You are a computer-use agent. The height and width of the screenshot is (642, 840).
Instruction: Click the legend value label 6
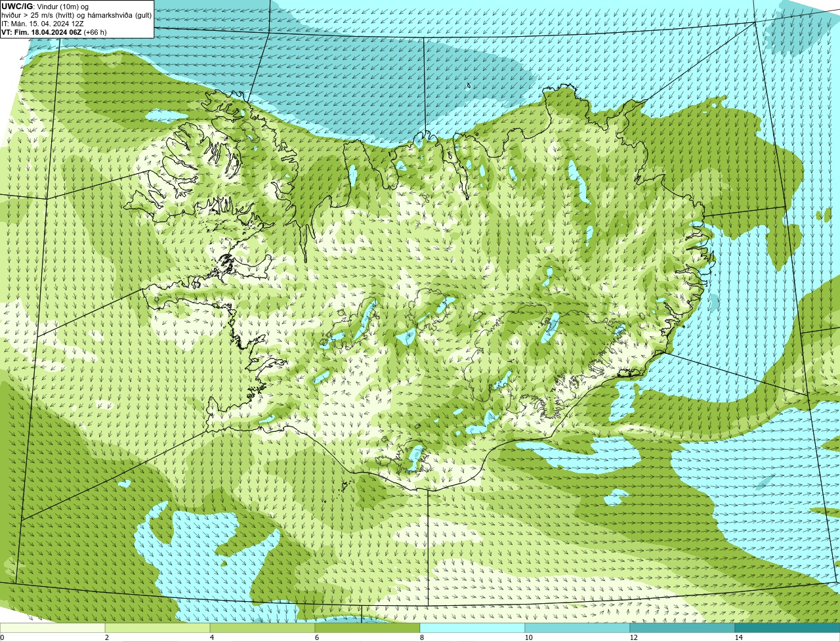click(x=316, y=637)
